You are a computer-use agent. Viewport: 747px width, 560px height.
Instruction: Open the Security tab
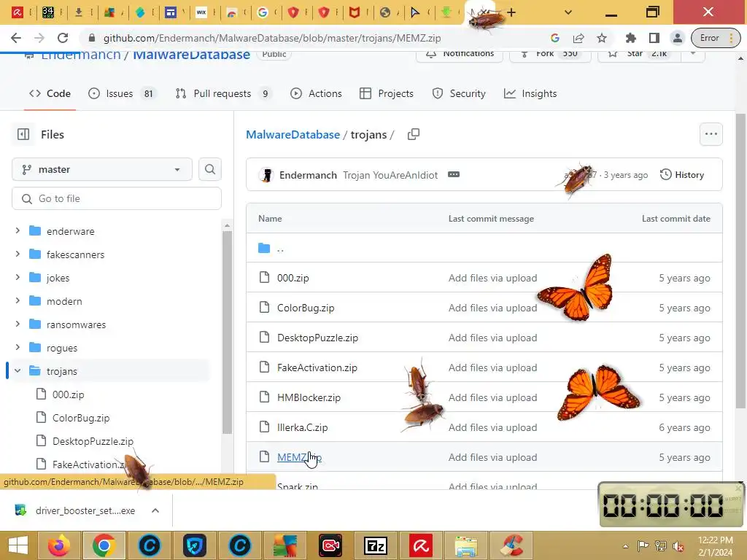click(x=459, y=93)
